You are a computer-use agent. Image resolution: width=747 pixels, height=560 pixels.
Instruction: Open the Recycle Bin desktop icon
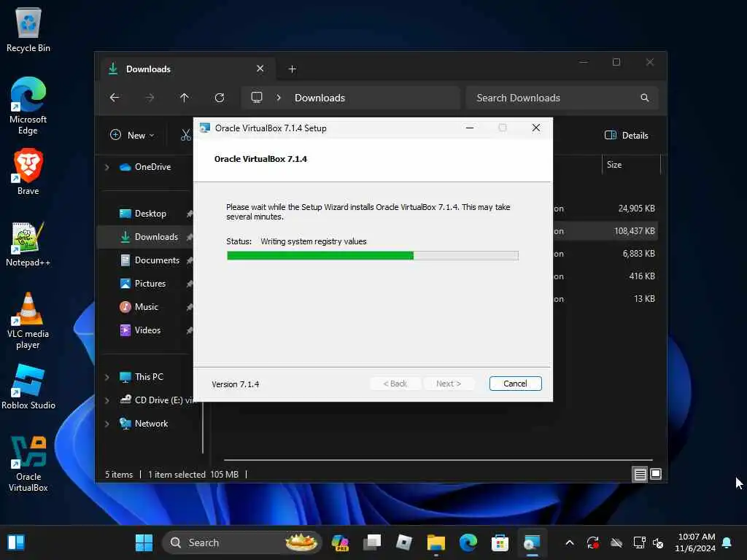[x=28, y=29]
